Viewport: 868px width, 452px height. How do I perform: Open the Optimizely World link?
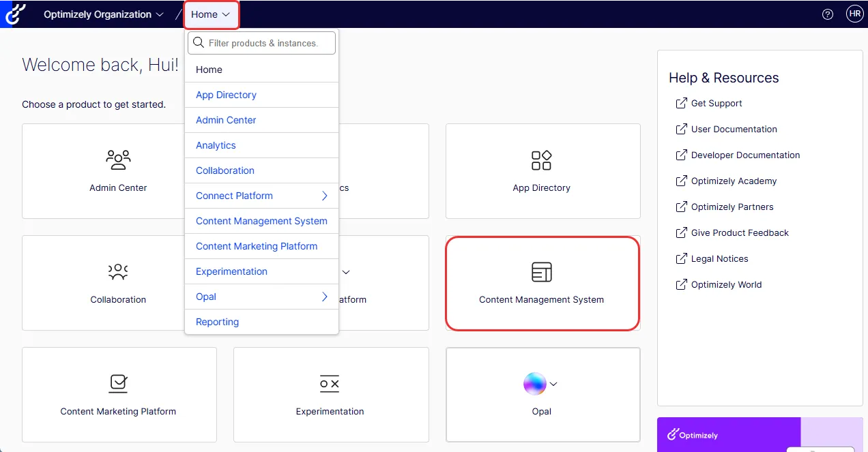[x=727, y=284]
